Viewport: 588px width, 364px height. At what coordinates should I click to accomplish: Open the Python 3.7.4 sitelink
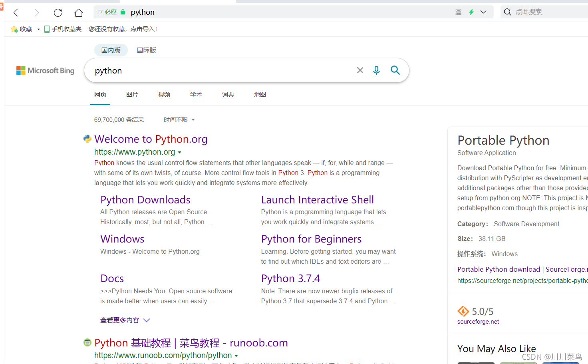coord(291,278)
